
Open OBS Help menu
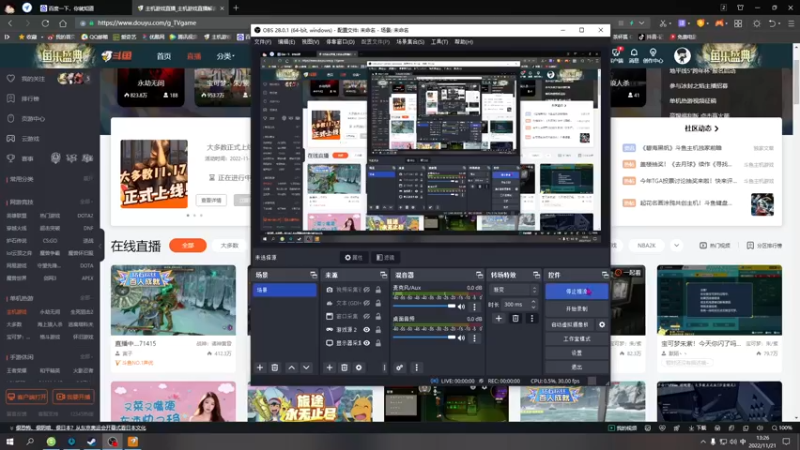click(x=463, y=42)
